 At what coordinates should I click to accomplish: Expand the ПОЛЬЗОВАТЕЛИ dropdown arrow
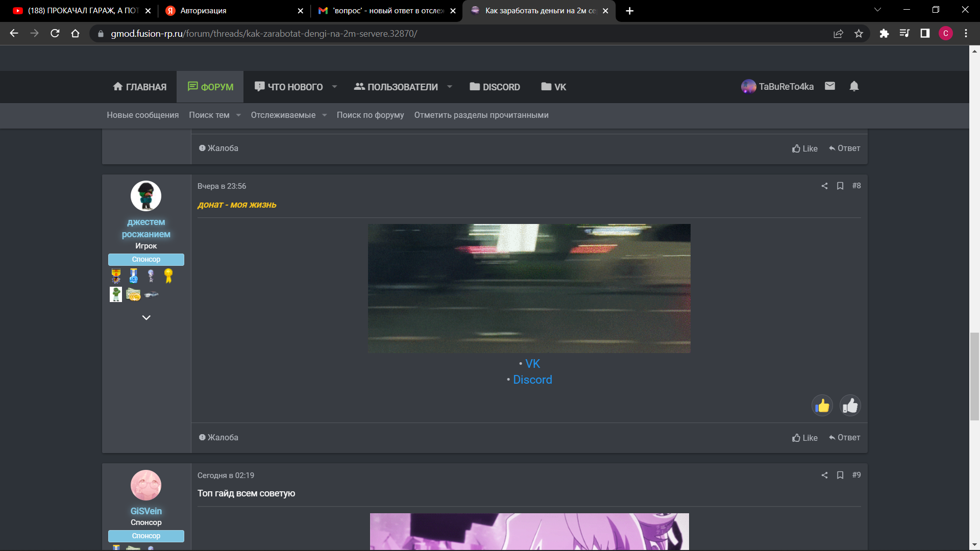pos(450,87)
